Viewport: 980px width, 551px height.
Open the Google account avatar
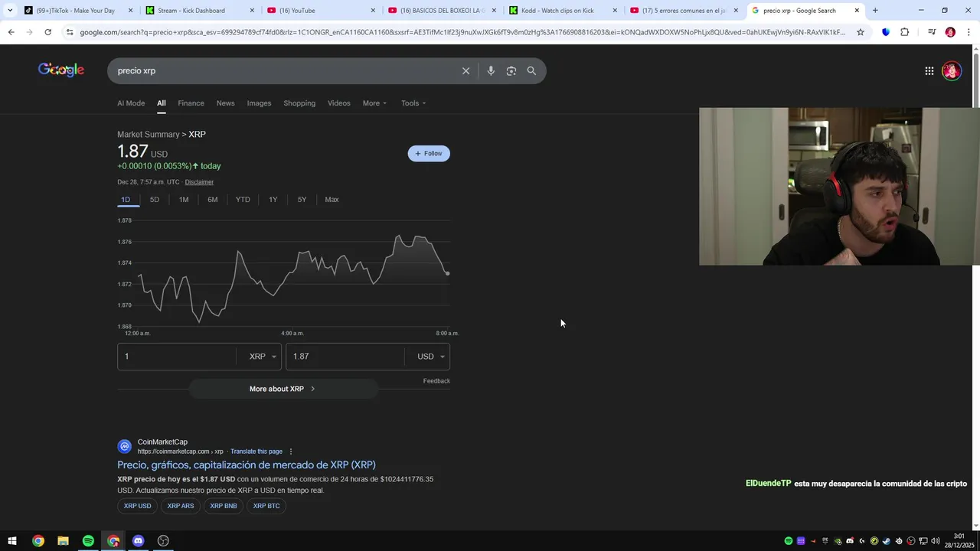point(952,70)
